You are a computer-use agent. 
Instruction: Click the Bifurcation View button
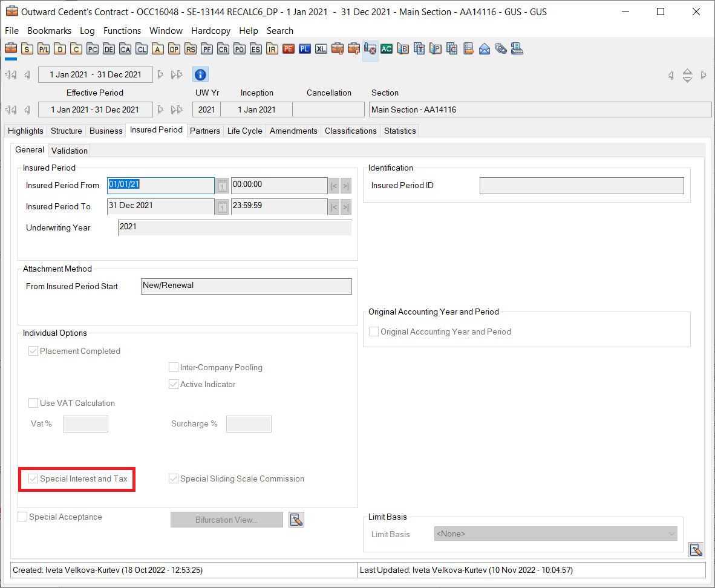click(x=226, y=520)
